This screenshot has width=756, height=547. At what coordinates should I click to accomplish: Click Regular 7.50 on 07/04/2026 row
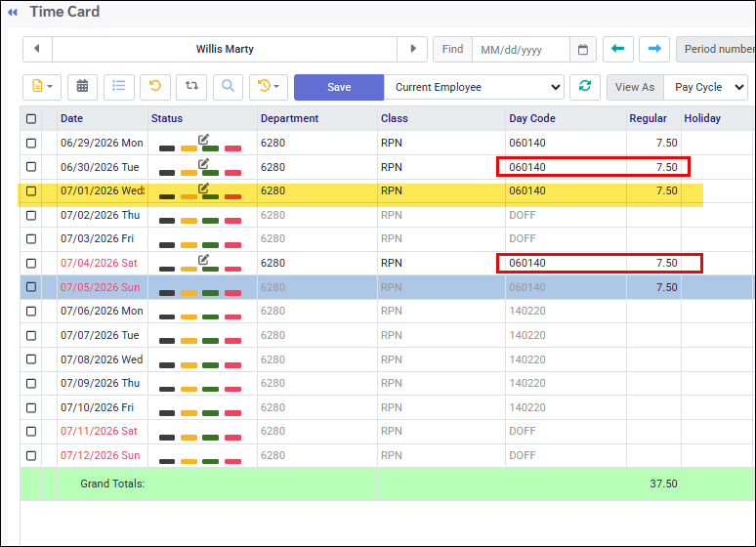tap(667, 263)
